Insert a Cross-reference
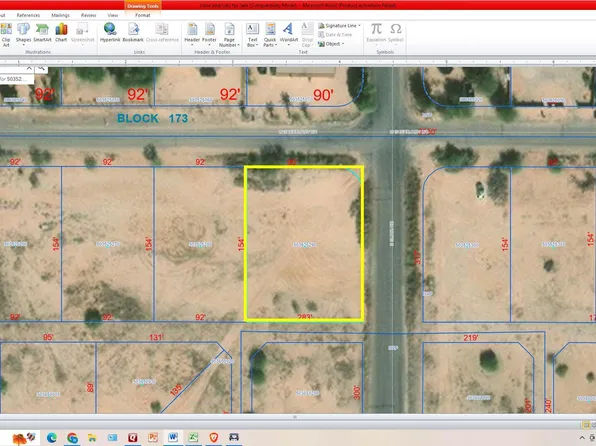The image size is (596, 446). [162, 33]
